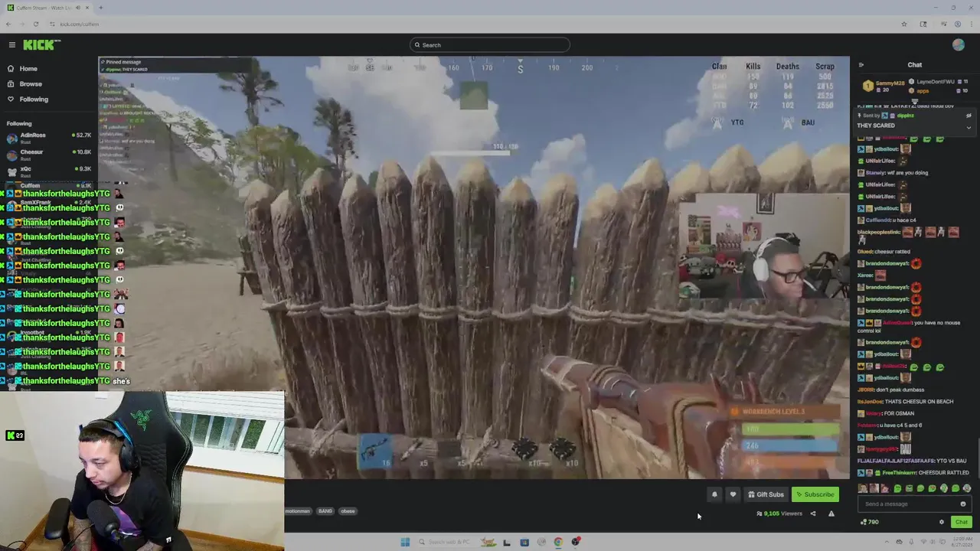This screenshot has width=980, height=551.
Task: Open AdinRoss followed channel
Action: pos(47,138)
